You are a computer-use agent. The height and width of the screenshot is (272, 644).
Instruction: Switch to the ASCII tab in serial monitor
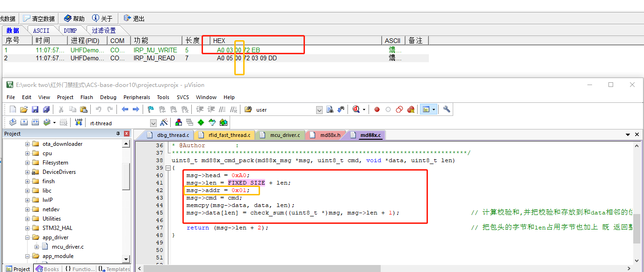[x=41, y=30]
